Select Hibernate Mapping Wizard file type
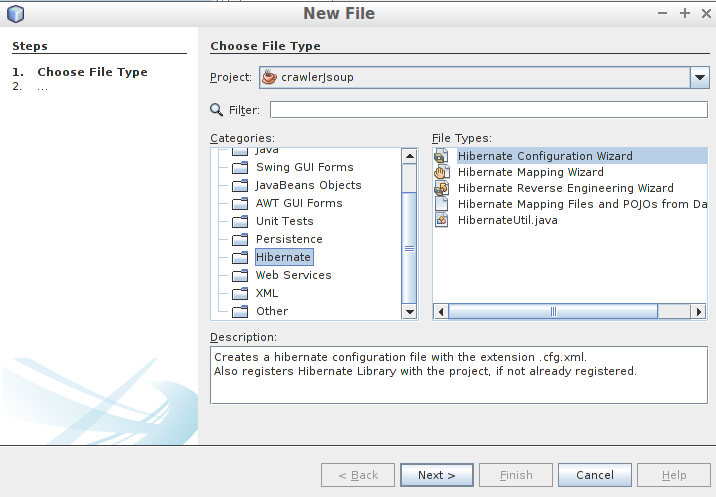The image size is (716, 497). (531, 172)
